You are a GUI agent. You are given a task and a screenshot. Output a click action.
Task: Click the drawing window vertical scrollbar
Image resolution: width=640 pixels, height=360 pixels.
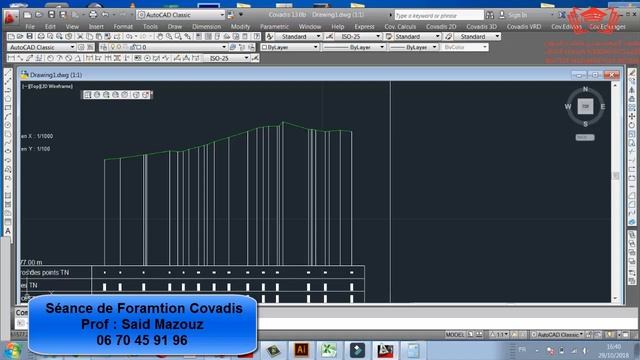coord(616,192)
